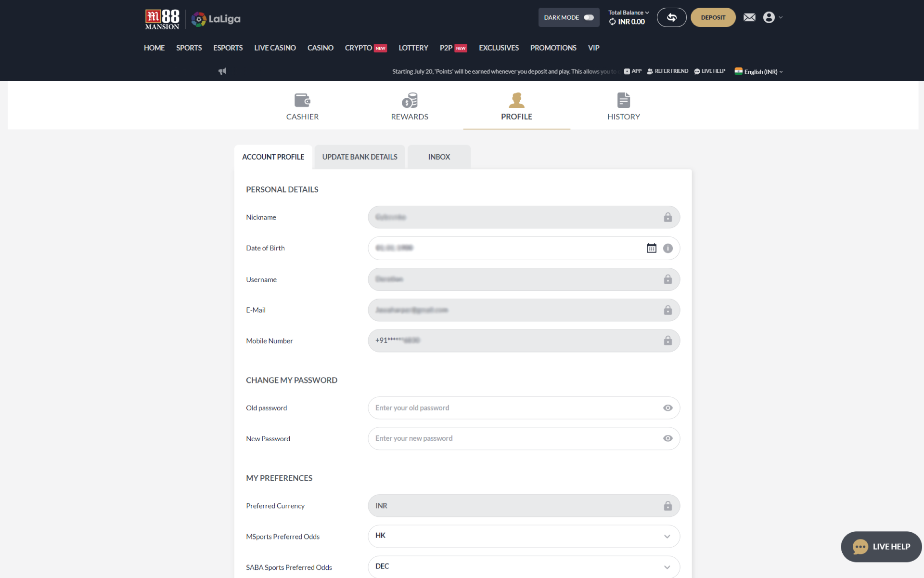
Task: Open the Inbox tab
Action: [439, 157]
